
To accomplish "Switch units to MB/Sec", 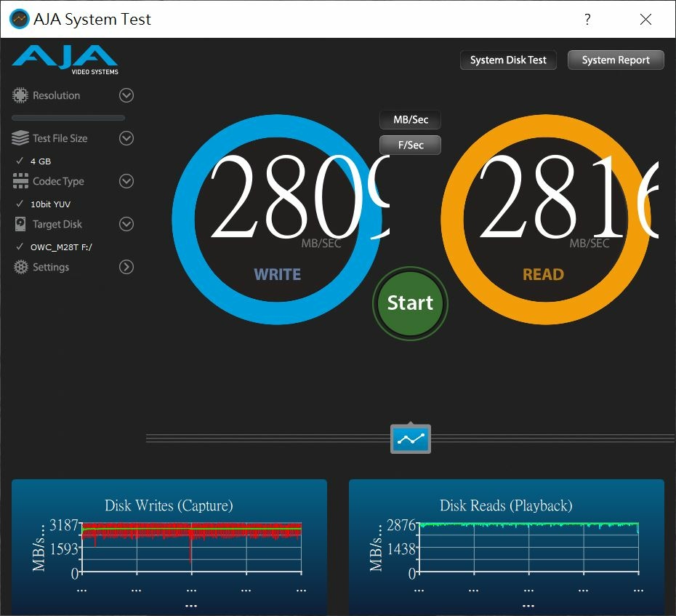I will coord(411,119).
